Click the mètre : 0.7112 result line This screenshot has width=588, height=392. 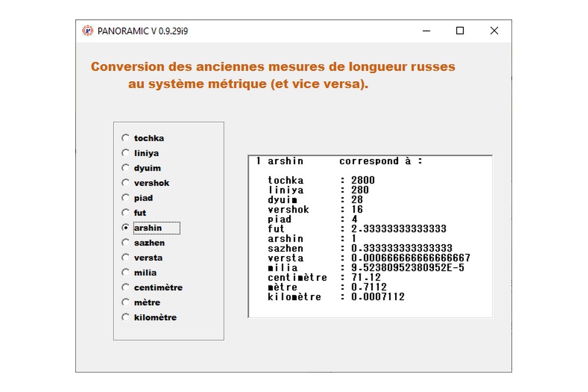(327, 288)
